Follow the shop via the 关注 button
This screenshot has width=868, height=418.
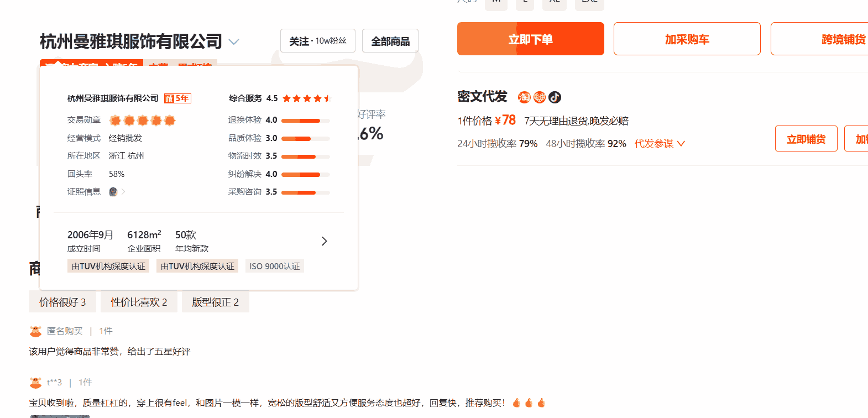(317, 41)
